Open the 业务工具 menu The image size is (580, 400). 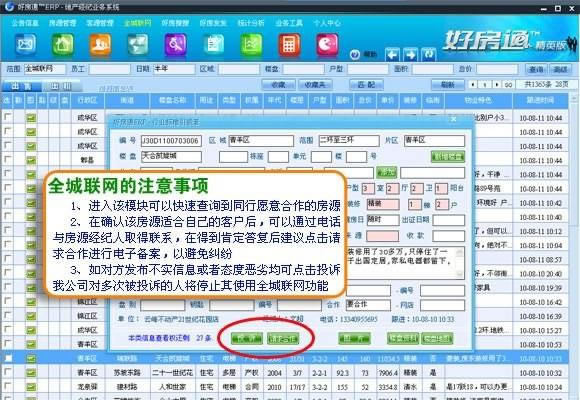(289, 23)
